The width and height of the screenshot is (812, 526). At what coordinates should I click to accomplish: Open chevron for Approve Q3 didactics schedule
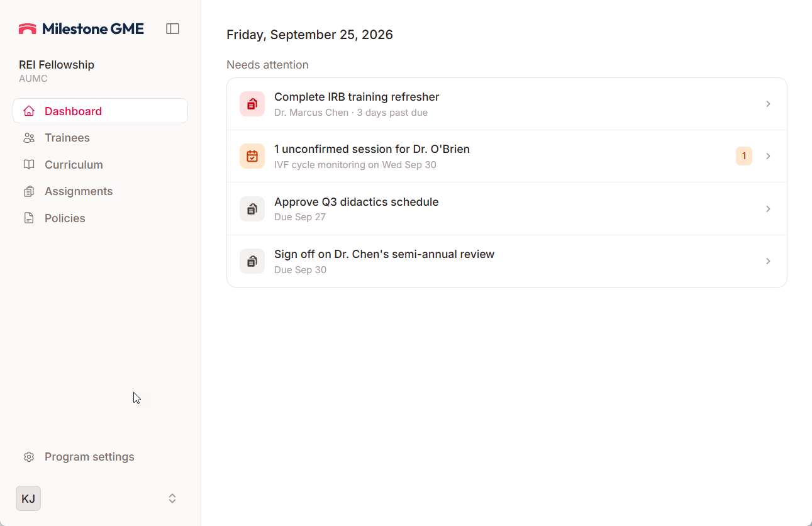768,209
